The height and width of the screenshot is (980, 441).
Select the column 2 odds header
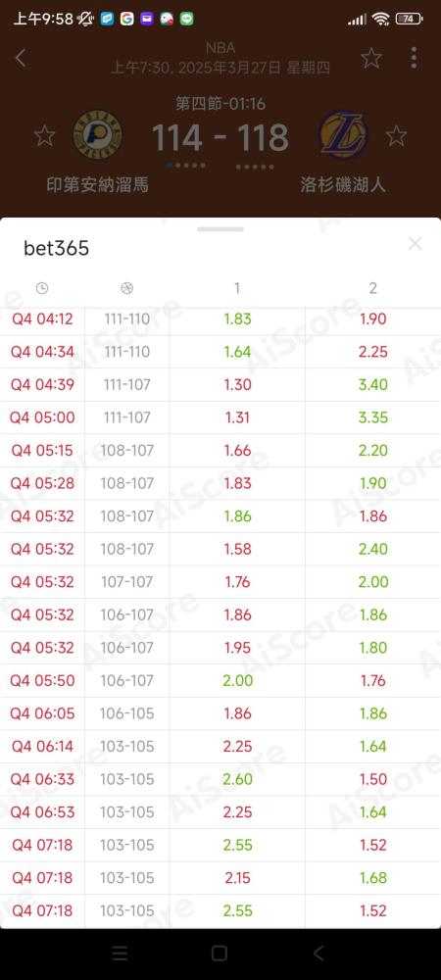point(373,288)
